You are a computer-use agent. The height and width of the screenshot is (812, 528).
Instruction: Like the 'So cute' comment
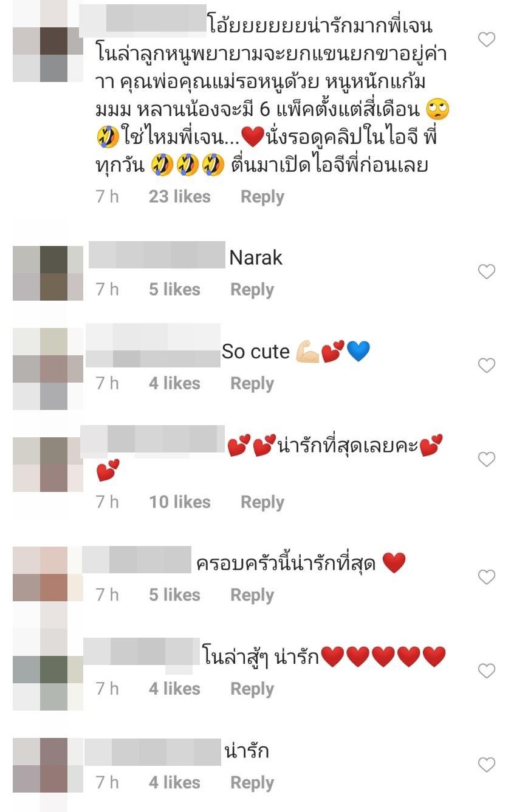[x=487, y=366]
